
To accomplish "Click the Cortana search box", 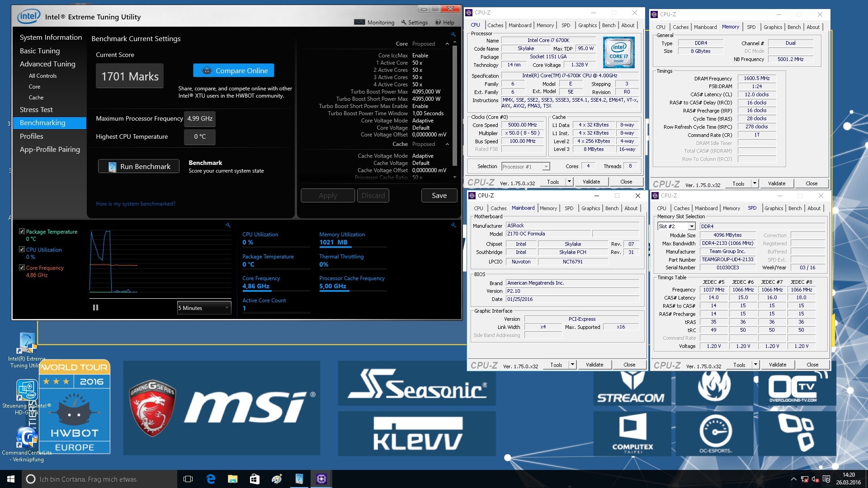I will click(99, 479).
